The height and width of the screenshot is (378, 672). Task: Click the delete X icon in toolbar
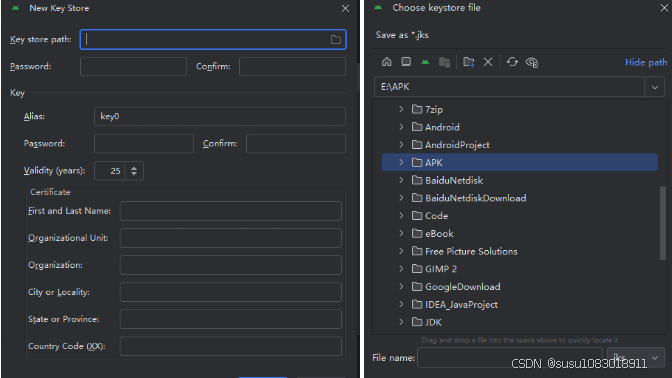488,62
